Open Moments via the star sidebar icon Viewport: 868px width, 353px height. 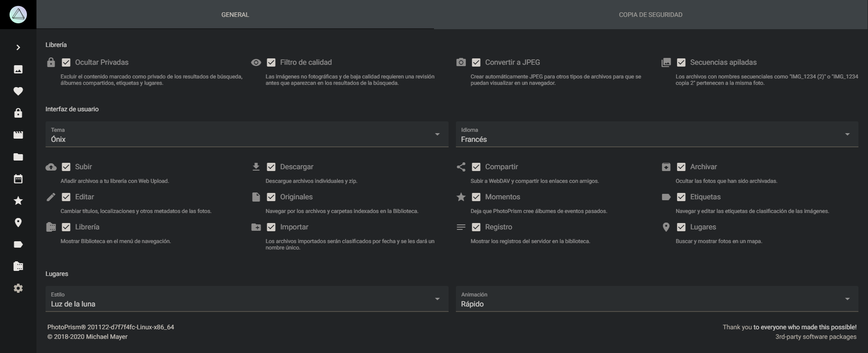point(18,201)
